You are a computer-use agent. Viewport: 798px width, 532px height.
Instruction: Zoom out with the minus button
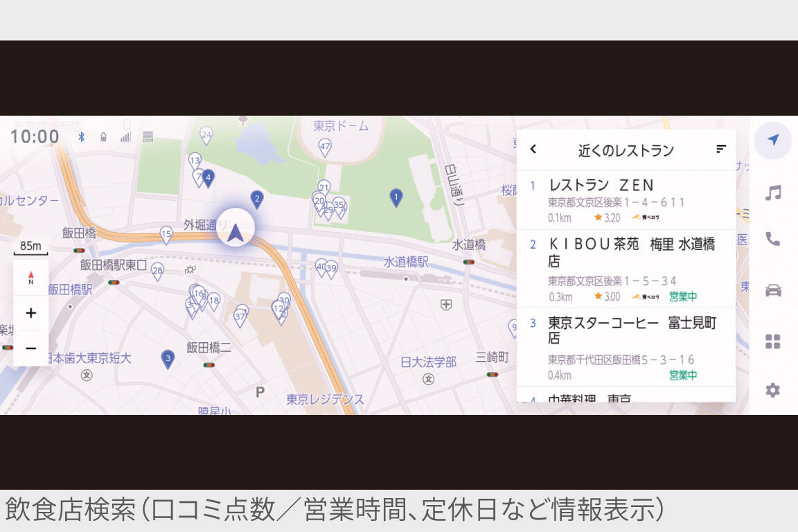[30, 348]
